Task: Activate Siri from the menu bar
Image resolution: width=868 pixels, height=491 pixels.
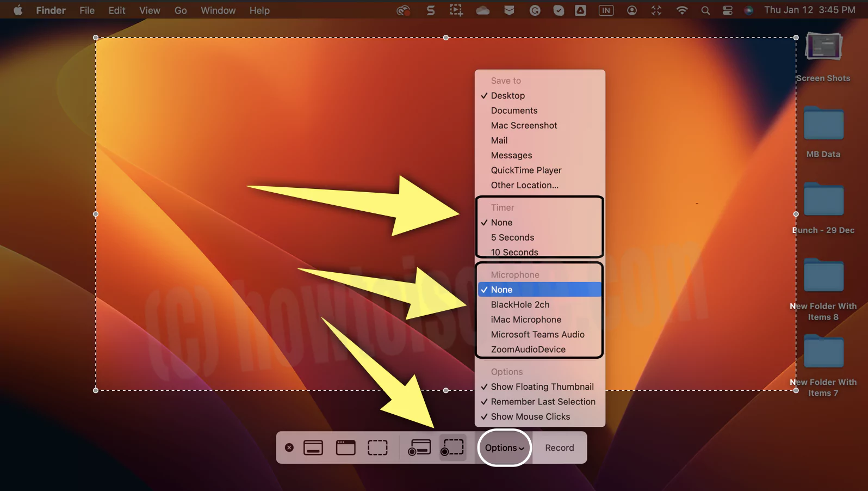Action: point(749,10)
